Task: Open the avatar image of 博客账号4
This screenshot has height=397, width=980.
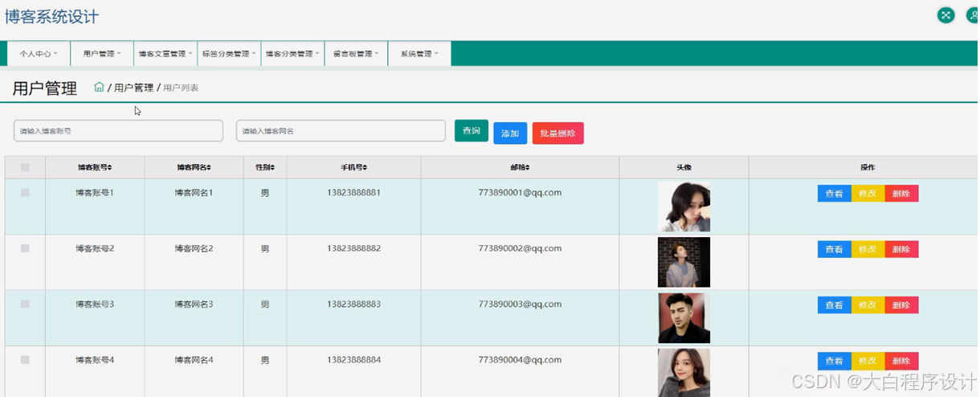Action: (684, 373)
